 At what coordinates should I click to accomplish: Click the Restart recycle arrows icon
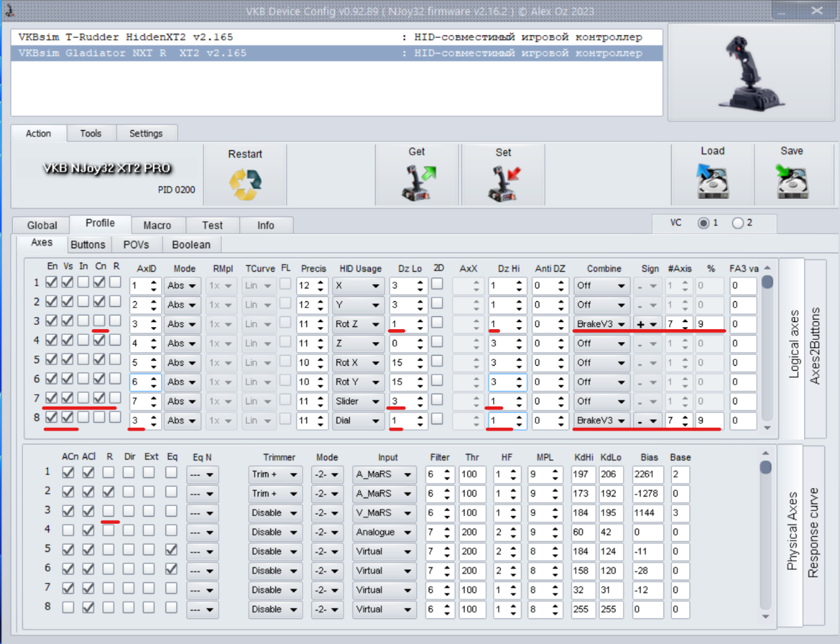click(x=245, y=185)
